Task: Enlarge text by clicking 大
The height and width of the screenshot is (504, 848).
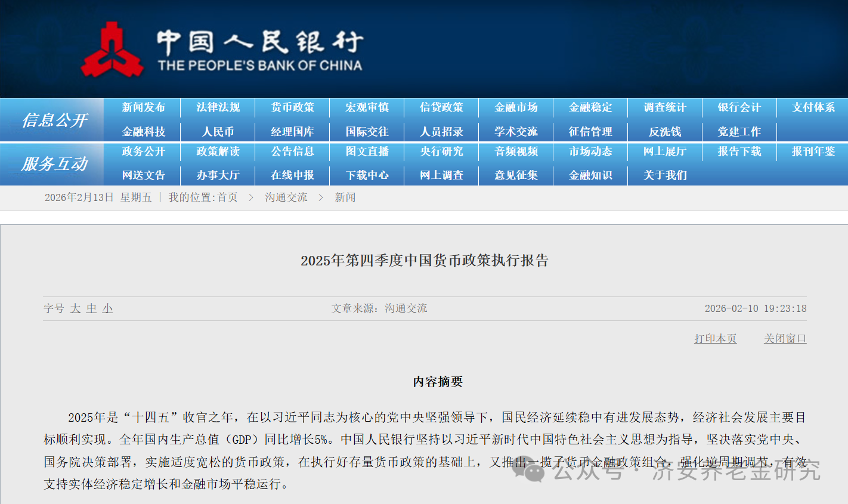Action: (x=74, y=308)
